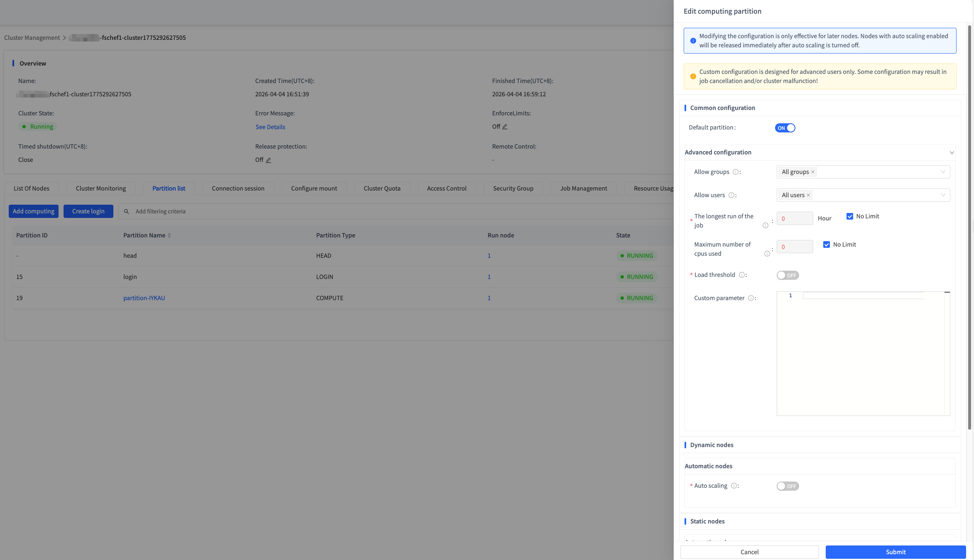Open the See Details error link
The image size is (974, 560).
tap(270, 127)
